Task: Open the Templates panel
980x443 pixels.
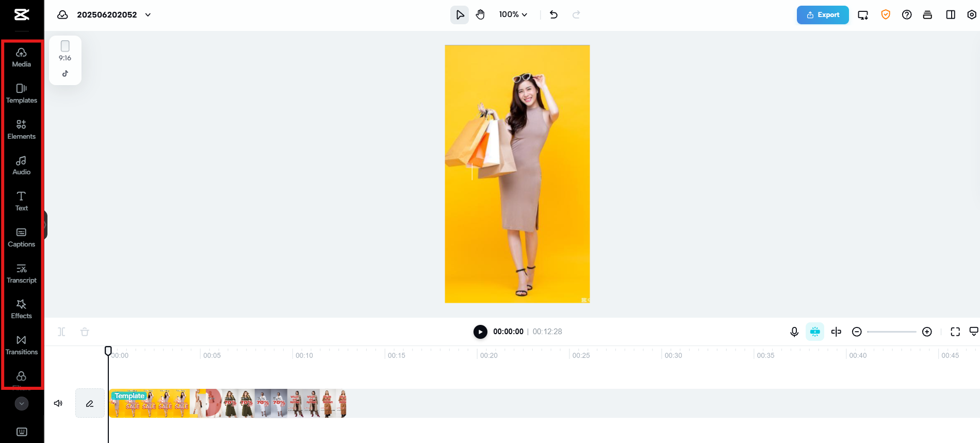Action: pos(22,93)
